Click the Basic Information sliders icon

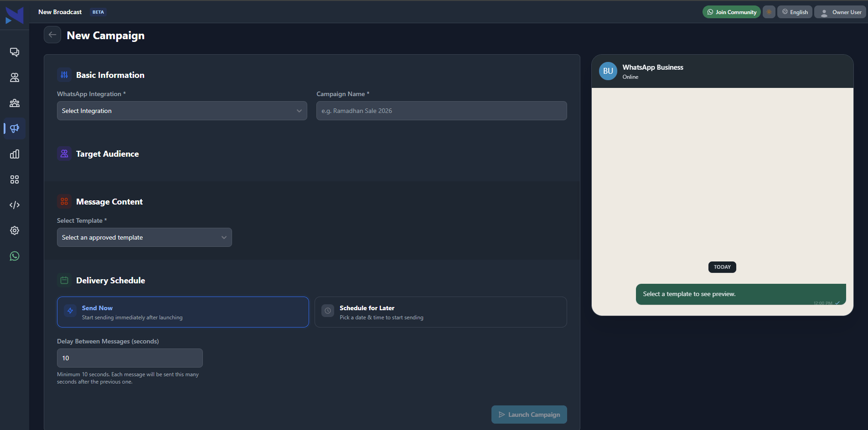click(64, 75)
